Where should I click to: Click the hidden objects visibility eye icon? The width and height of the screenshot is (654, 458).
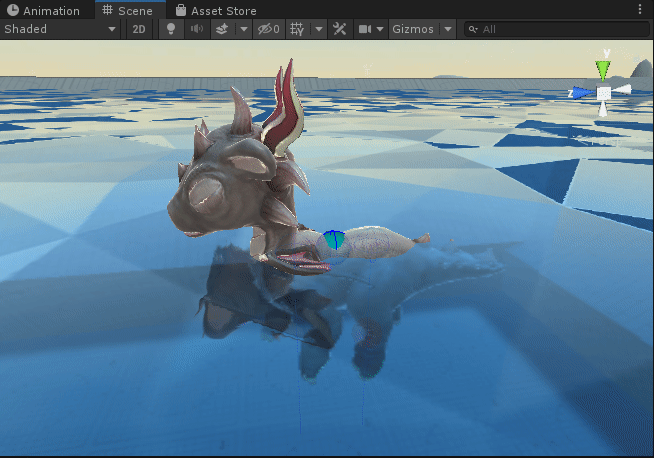(x=268, y=29)
